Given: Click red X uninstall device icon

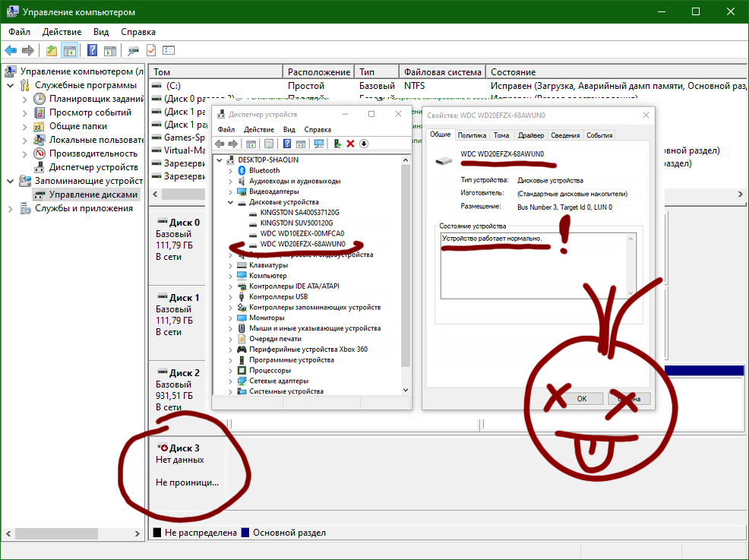Looking at the screenshot, I should tap(350, 144).
